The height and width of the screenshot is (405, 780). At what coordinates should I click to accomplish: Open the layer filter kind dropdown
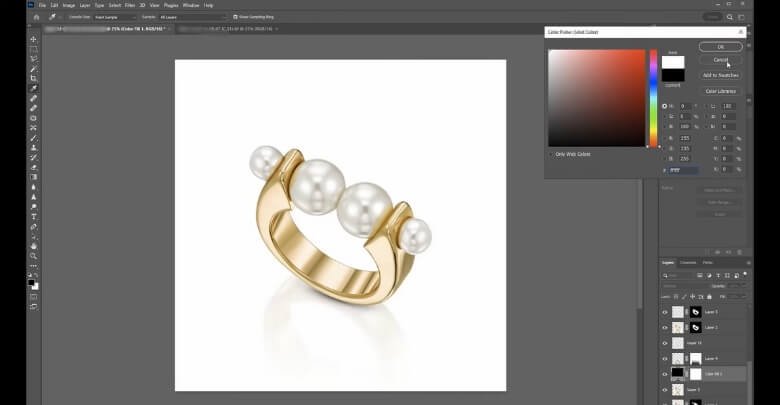[679, 275]
